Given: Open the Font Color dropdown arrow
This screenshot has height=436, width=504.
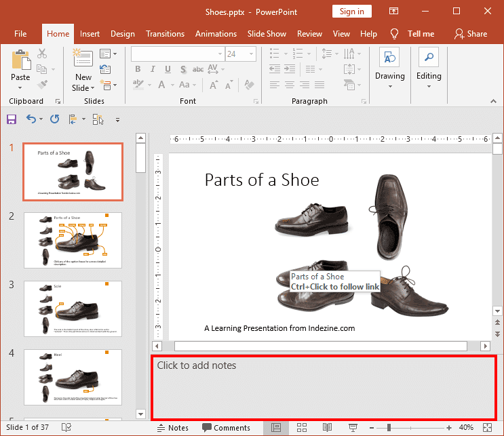Looking at the screenshot, I should [x=172, y=85].
